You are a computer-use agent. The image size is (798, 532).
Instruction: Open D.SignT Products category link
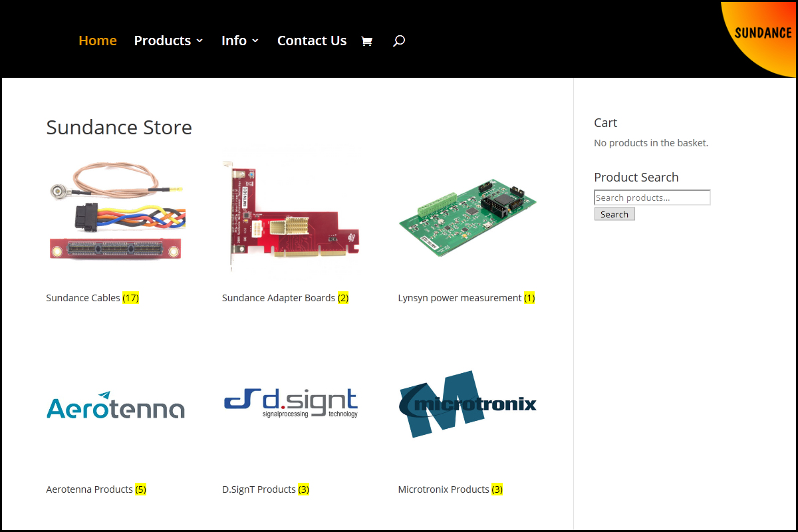265,489
